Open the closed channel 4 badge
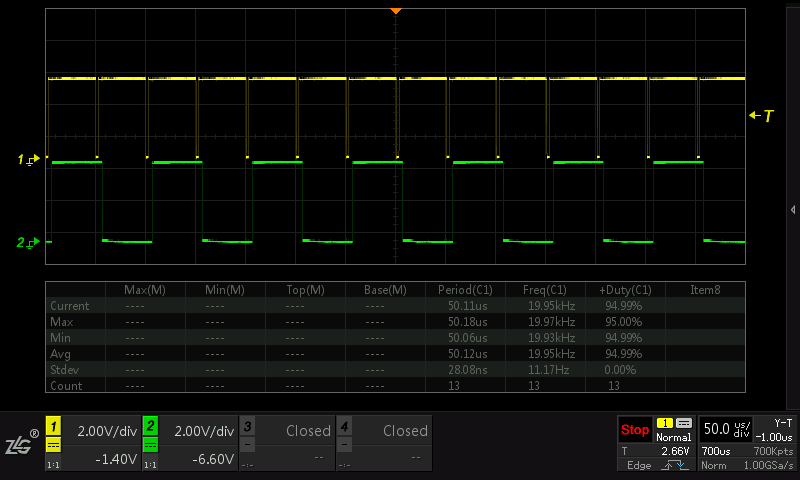 tap(344, 426)
